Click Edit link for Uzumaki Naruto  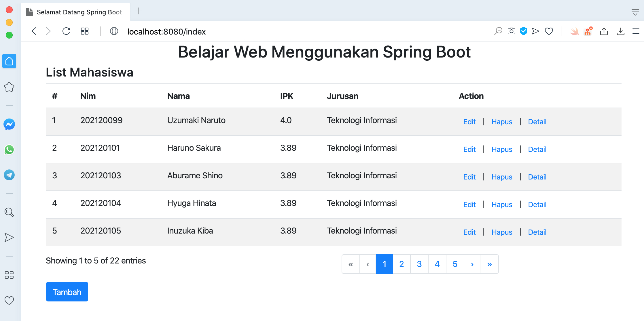click(469, 122)
